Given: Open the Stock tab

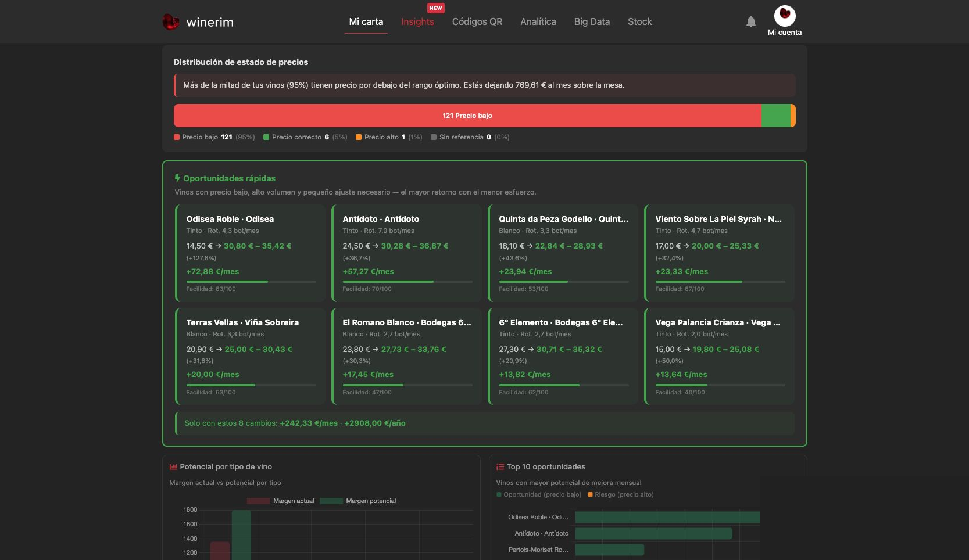Looking at the screenshot, I should [x=639, y=21].
